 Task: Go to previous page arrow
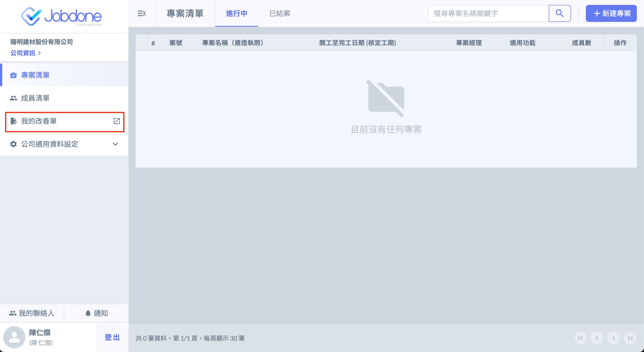(x=597, y=338)
